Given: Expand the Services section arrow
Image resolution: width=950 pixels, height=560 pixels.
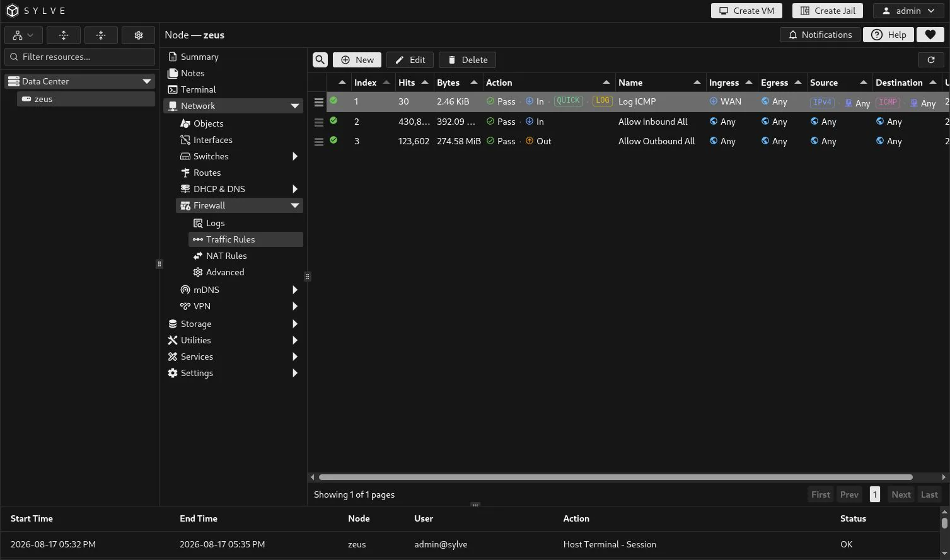Looking at the screenshot, I should [x=294, y=357].
